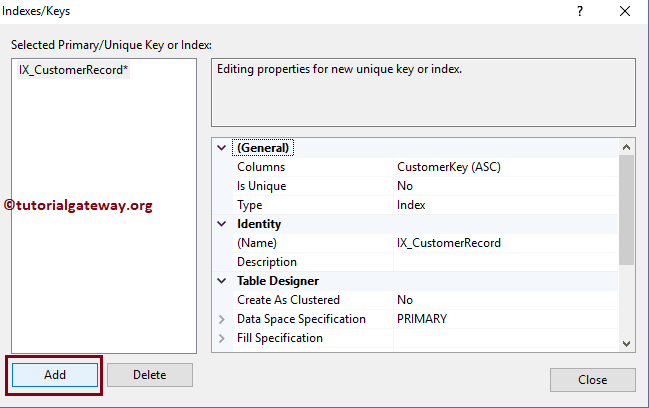
Task: Select the Columns property row
Action: point(300,167)
